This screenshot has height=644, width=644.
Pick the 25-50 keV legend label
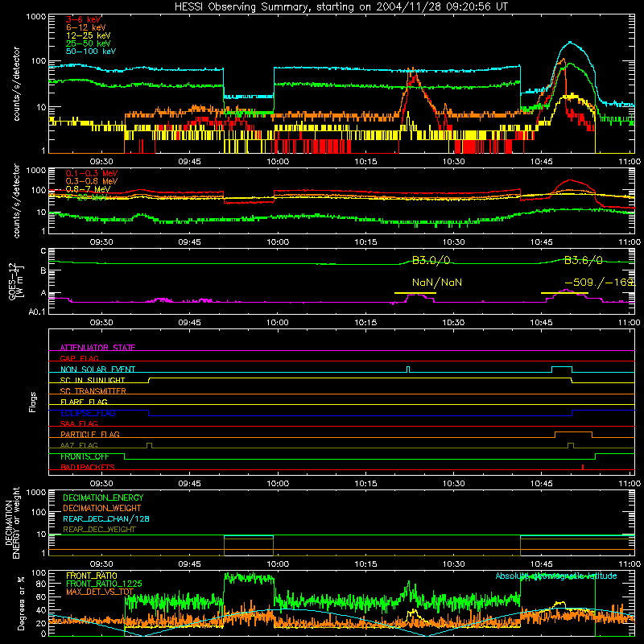(x=89, y=43)
